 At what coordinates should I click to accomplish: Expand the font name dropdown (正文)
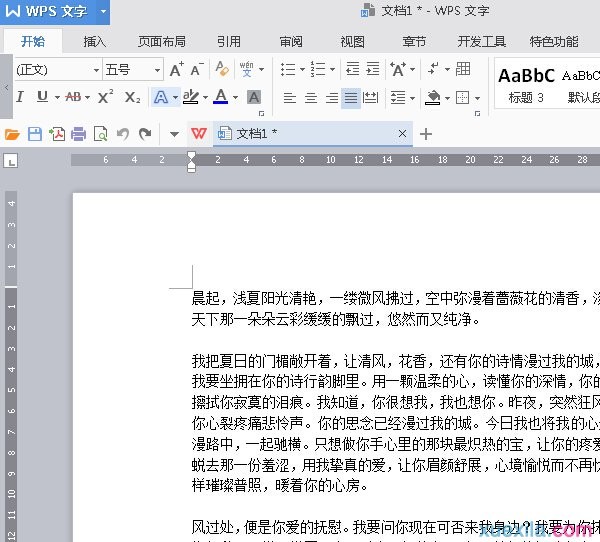97,70
